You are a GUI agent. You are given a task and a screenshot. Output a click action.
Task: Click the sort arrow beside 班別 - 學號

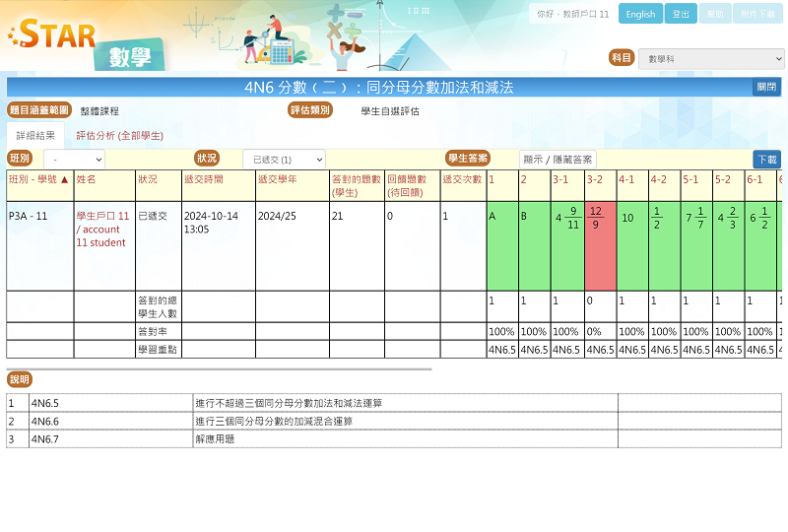[65, 180]
